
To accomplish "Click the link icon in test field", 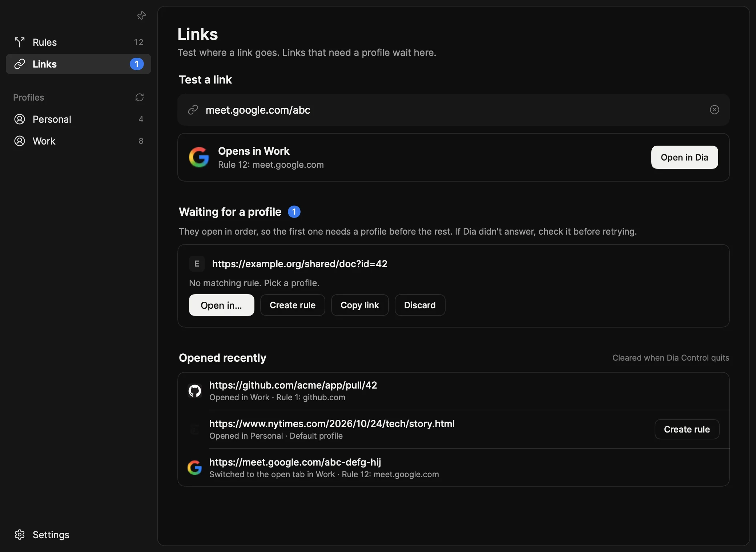I will click(x=193, y=110).
